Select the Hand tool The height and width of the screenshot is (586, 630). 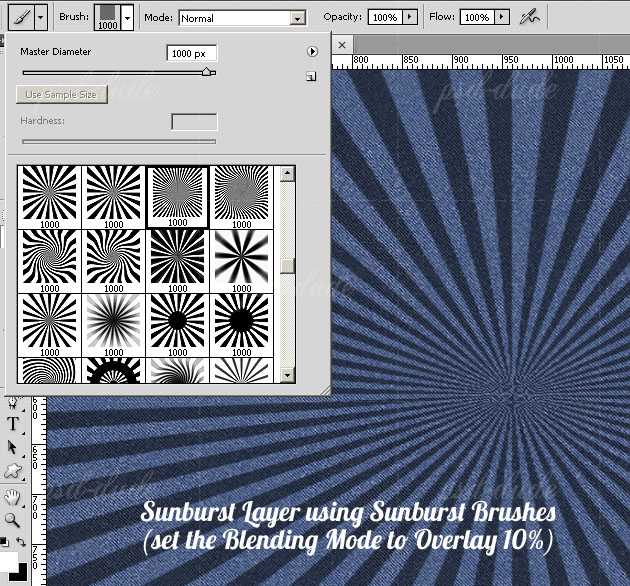pyautogui.click(x=12, y=497)
